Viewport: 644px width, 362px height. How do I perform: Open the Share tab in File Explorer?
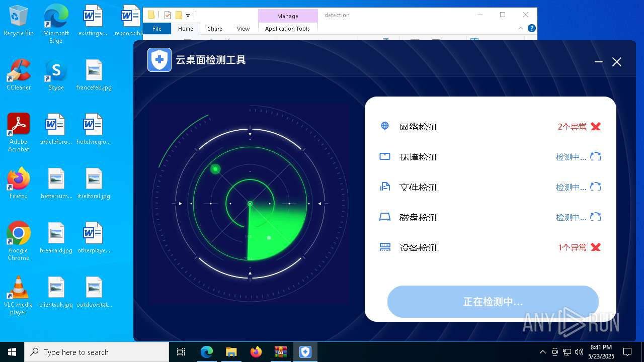tap(215, 29)
